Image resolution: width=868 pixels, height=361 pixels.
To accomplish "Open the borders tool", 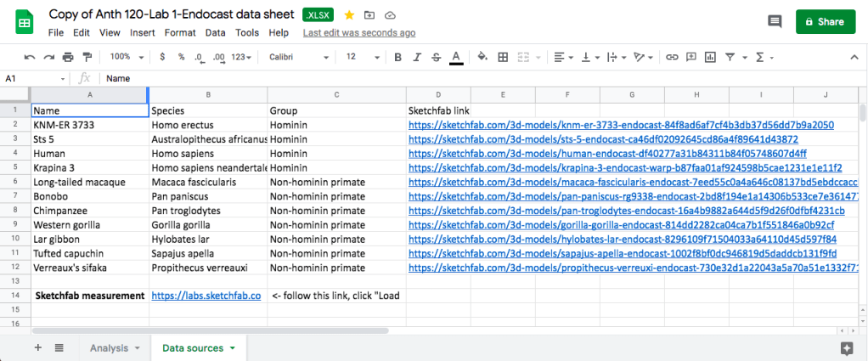I will [503, 57].
